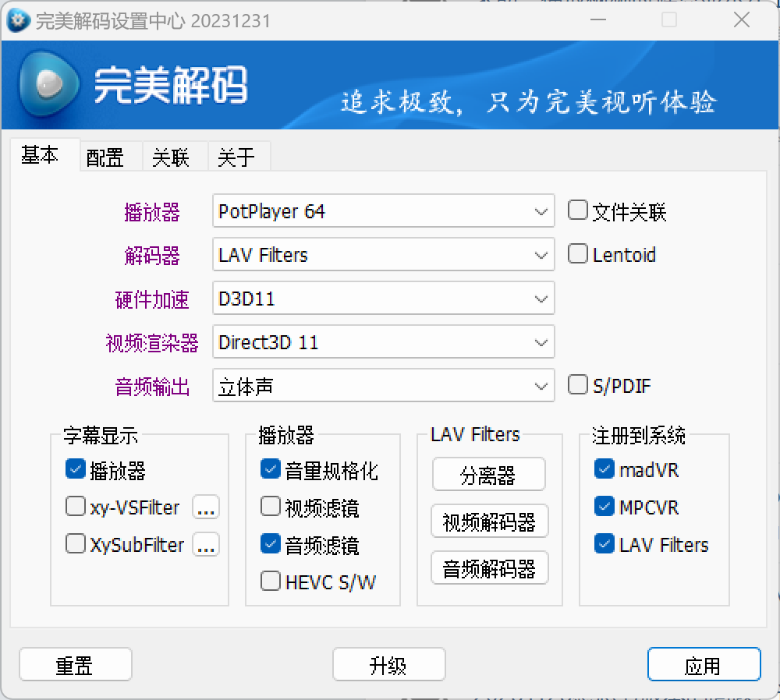Screen dimensions: 780x700
Task: Click the 音频输出 label text
Action: 152,387
